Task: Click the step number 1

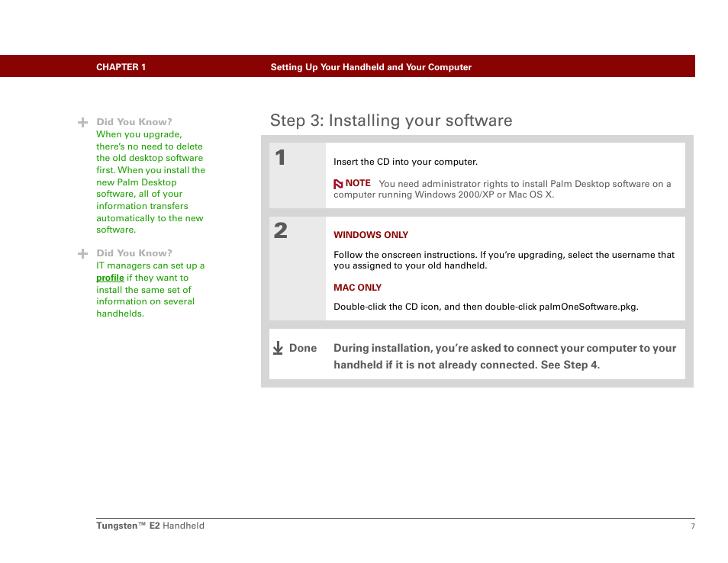Action: tap(280, 157)
